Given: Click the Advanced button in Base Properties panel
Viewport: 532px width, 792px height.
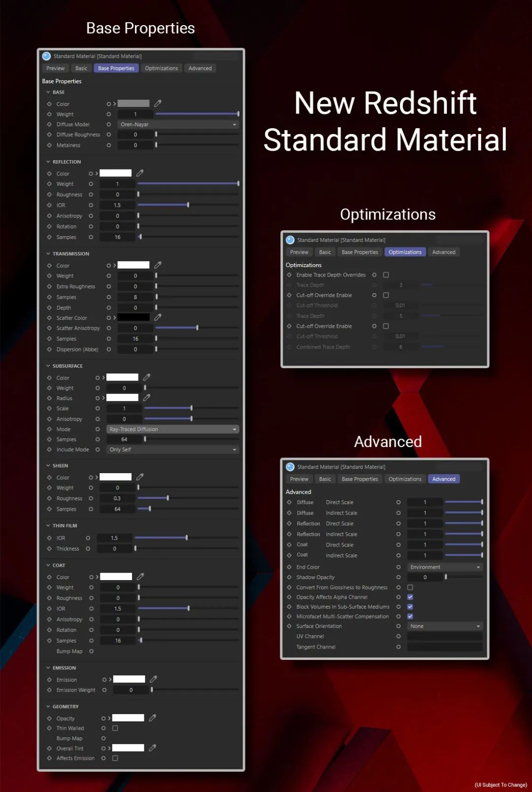Looking at the screenshot, I should pyautogui.click(x=200, y=69).
